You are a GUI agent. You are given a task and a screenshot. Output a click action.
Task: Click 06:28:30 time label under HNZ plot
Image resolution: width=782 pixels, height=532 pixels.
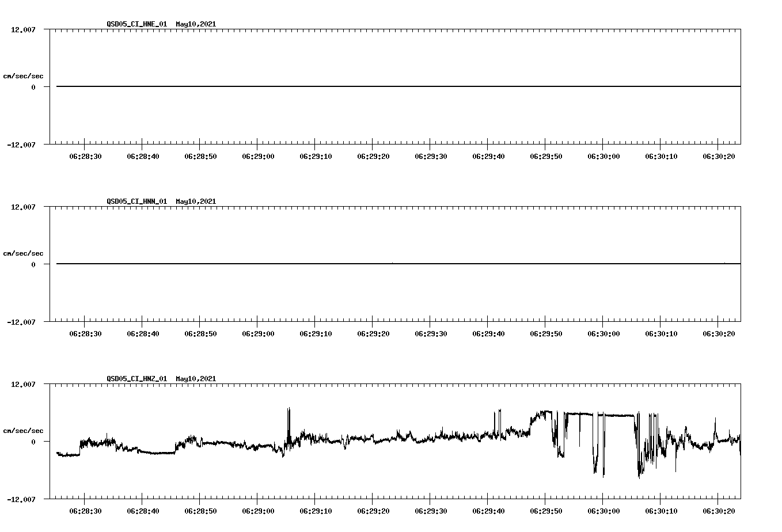point(85,511)
